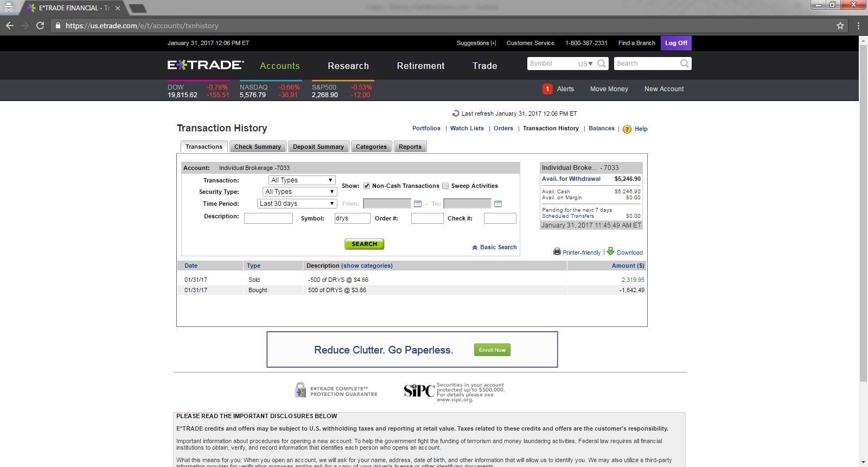This screenshot has height=467, width=868.
Task: Open the US market selector dropdown
Action: 585,64
